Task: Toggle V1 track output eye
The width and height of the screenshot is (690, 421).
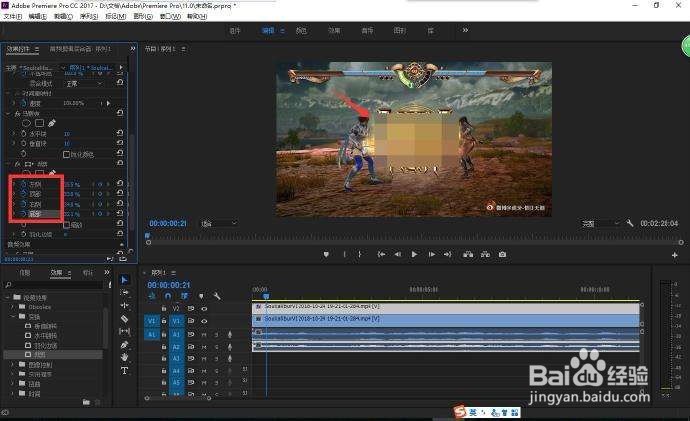Action: pyautogui.click(x=204, y=321)
